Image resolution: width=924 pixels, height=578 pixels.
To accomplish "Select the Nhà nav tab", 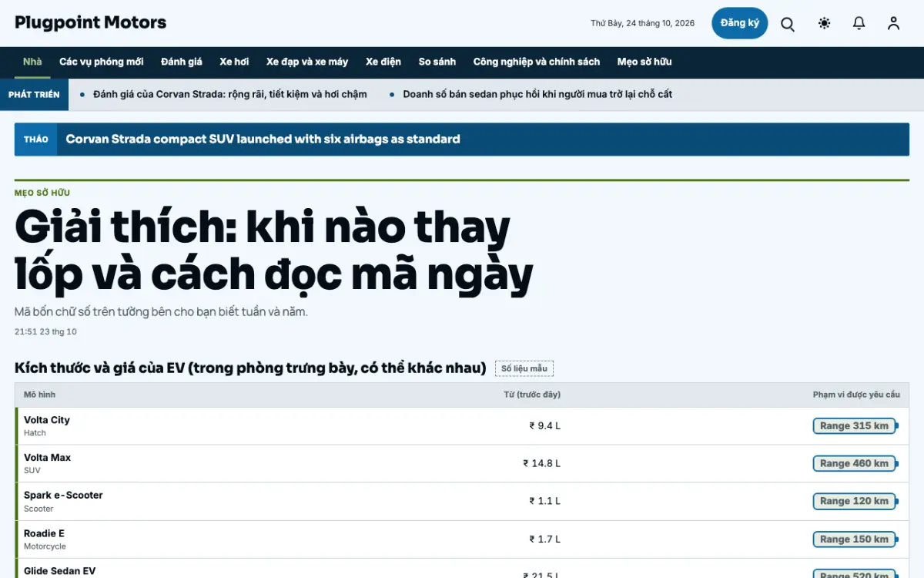I will (x=32, y=62).
